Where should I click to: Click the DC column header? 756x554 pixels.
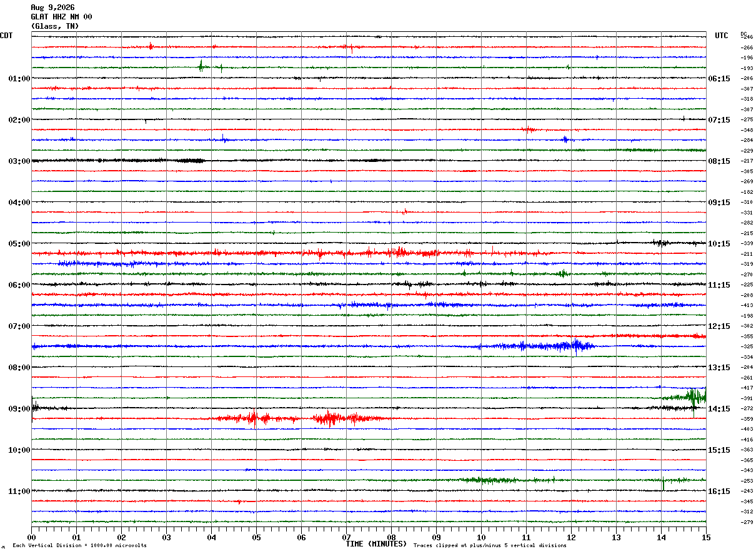tap(744, 33)
